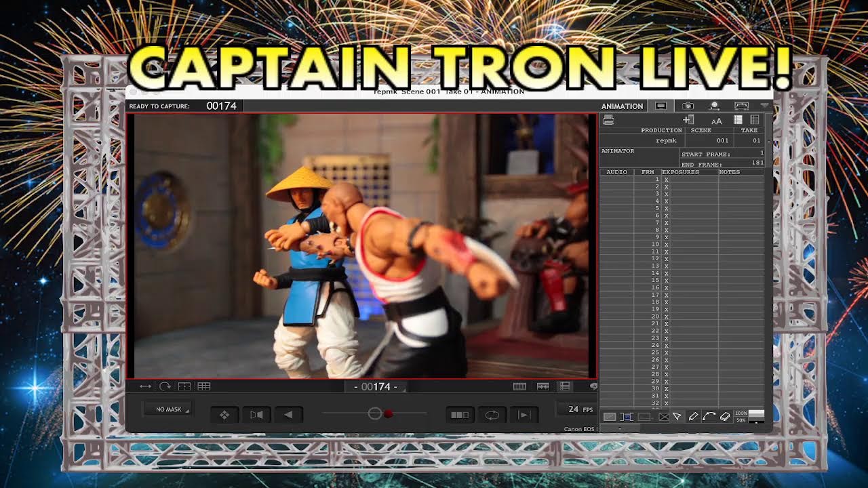Pick the white-gray-black drawing color swatch
868x488 pixels.
(x=756, y=416)
